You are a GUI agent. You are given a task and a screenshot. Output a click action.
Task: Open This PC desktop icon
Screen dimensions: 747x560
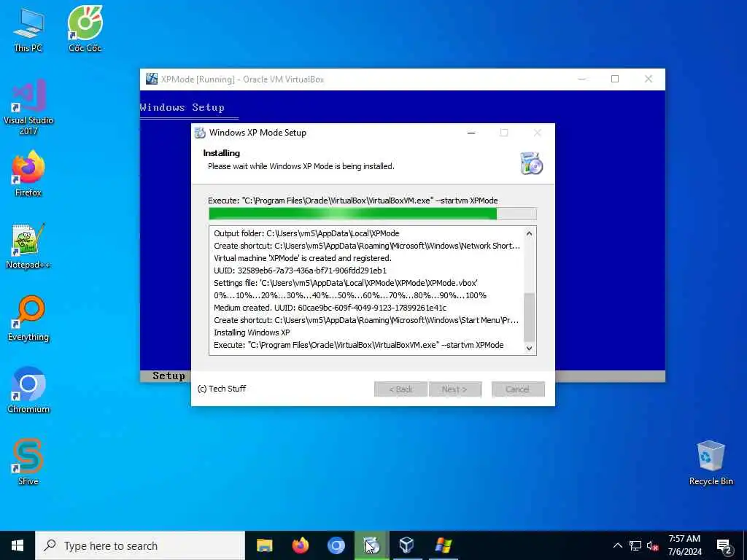tap(28, 30)
